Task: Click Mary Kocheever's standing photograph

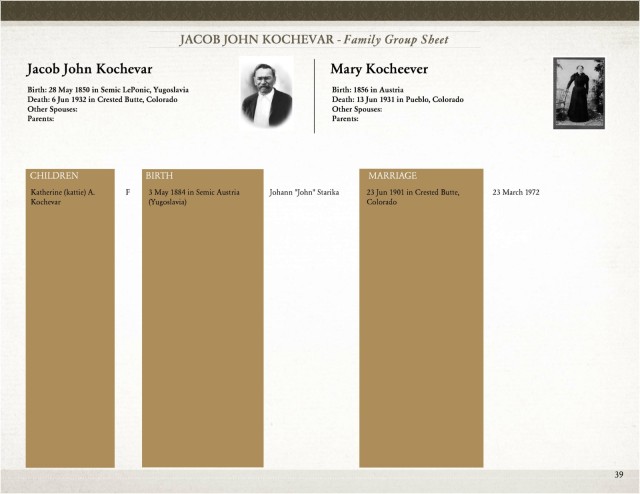Action: coord(579,93)
